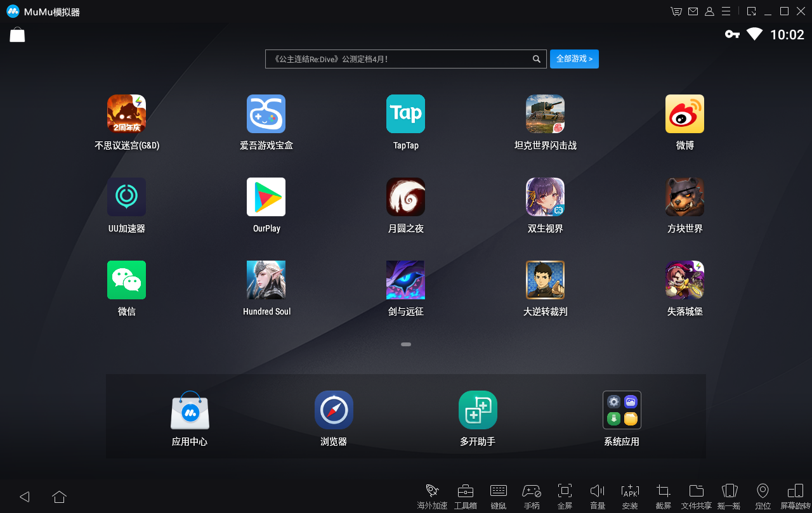The image size is (812, 513).
Task: Open 应用中心 app store
Action: click(x=190, y=410)
